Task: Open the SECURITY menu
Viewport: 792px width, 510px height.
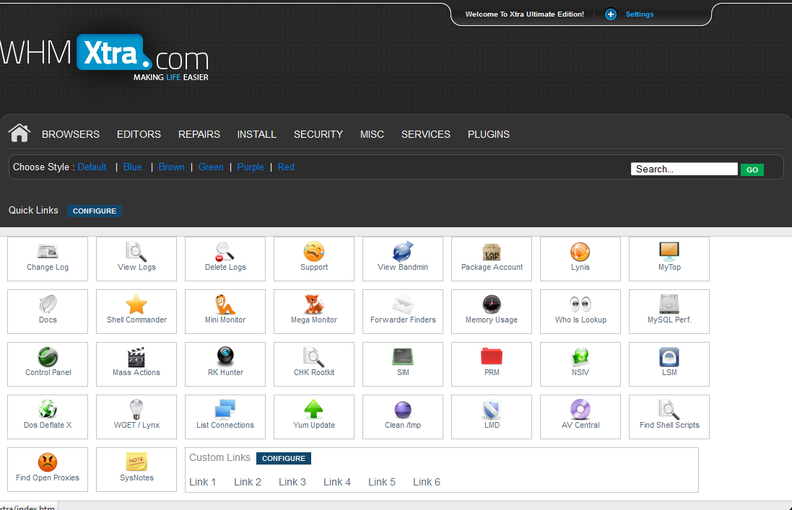Action: point(318,134)
